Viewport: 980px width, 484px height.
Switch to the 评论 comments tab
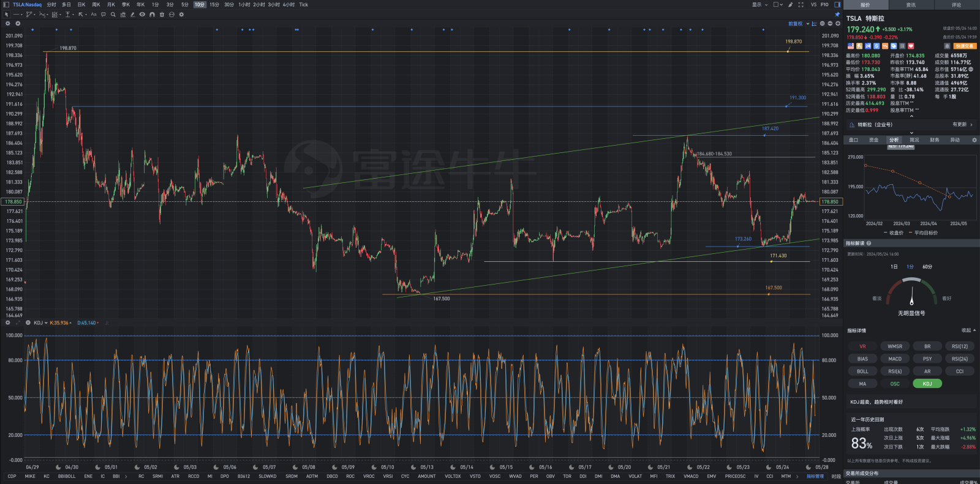[956, 5]
